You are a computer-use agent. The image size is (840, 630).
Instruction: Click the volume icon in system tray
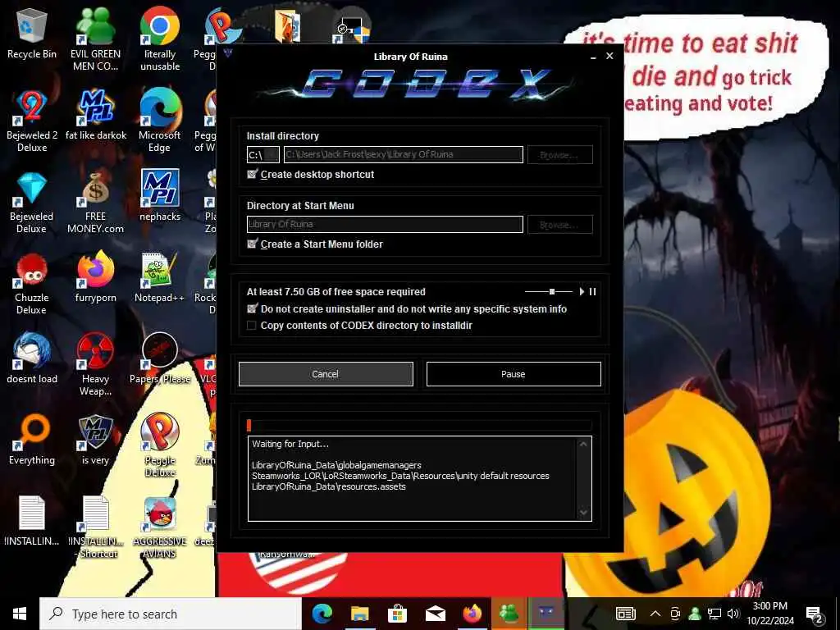(x=733, y=614)
